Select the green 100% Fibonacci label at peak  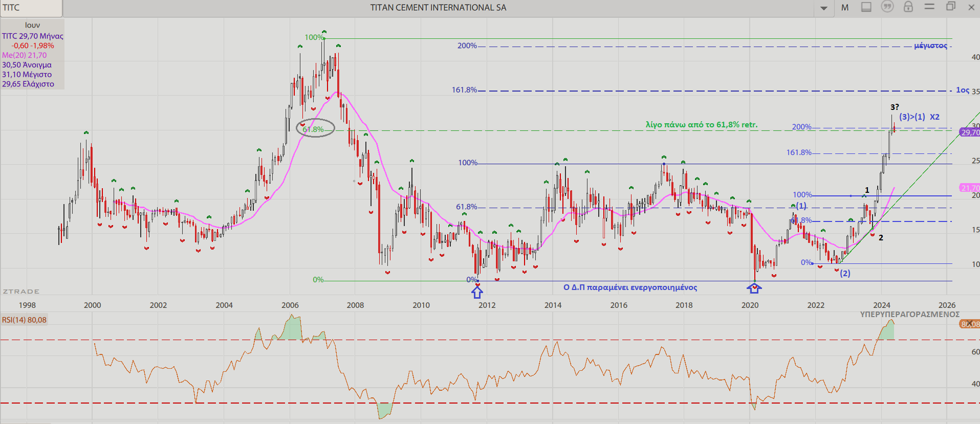[314, 37]
